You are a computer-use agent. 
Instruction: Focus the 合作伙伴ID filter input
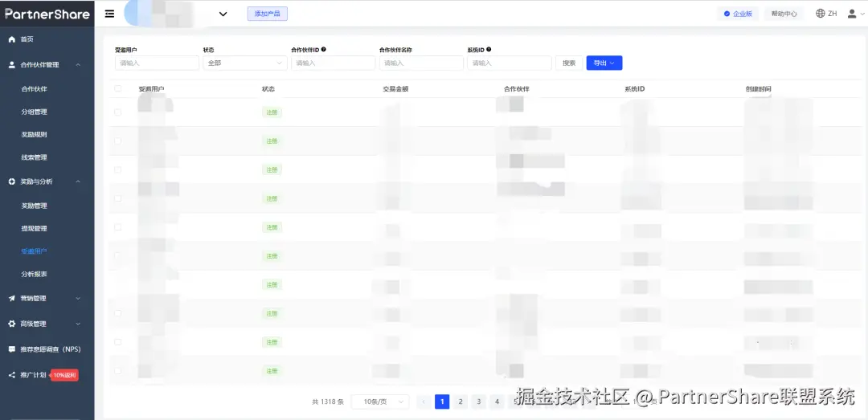tap(334, 63)
